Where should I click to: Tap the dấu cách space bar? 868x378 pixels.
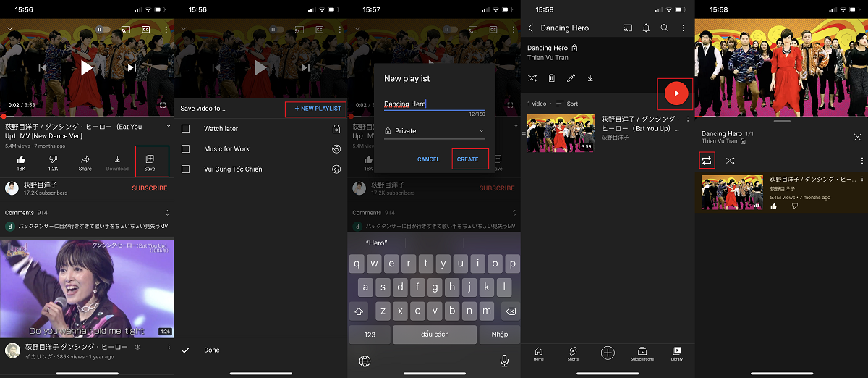click(x=435, y=335)
